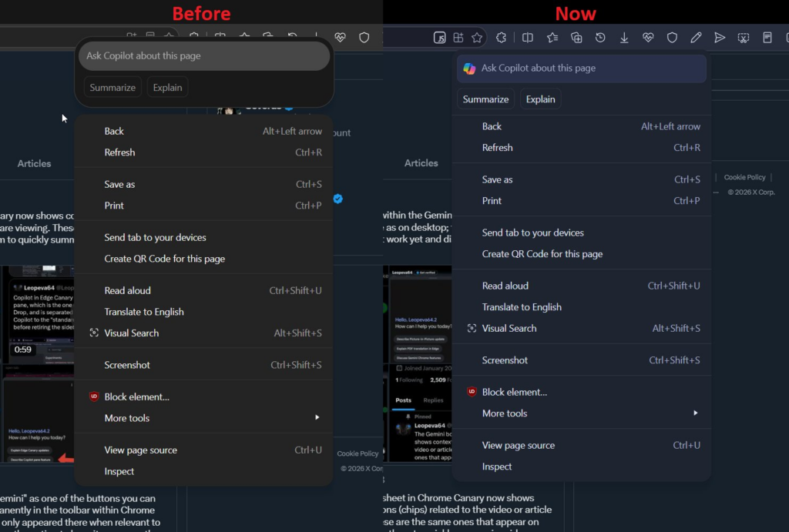Click uBlock shield icon in Now menu
789x532 pixels.
tap(472, 392)
